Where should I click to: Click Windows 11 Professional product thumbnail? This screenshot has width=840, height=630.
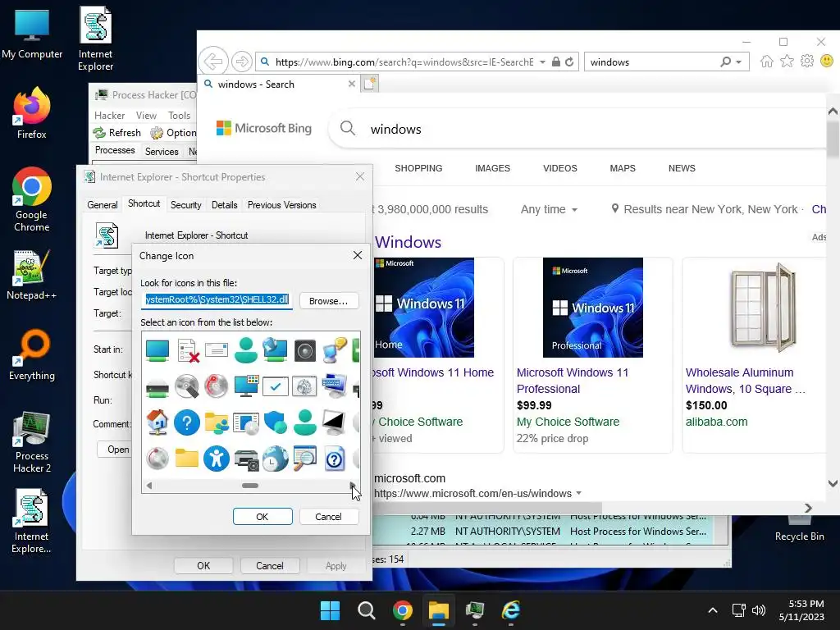[x=592, y=308]
